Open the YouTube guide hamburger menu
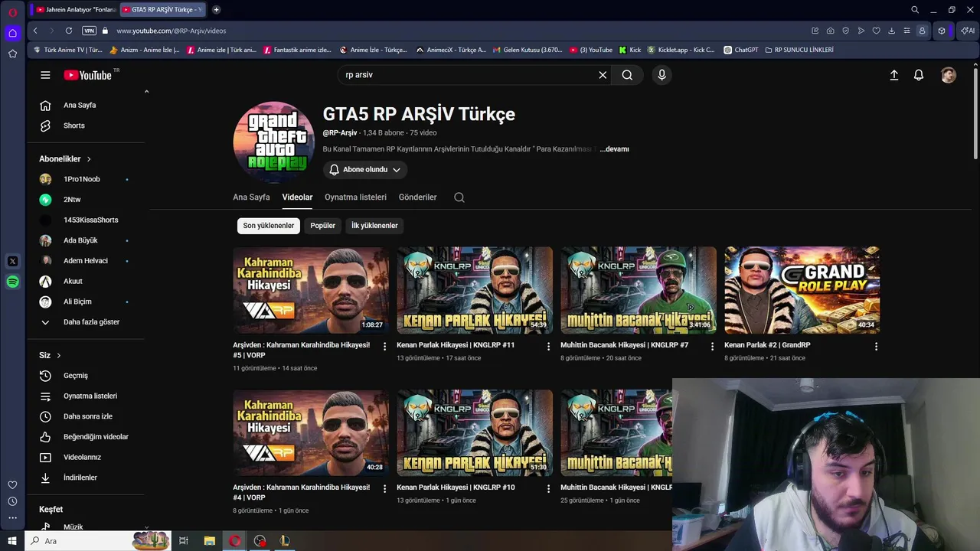 (45, 75)
